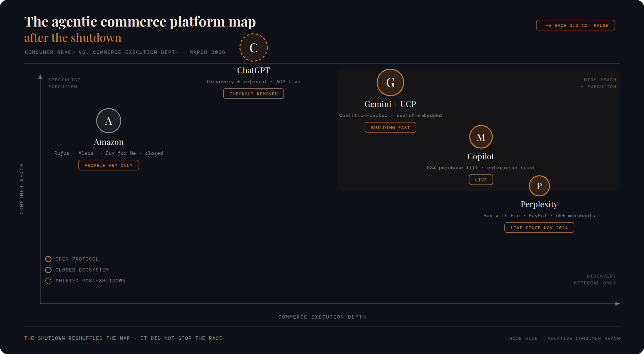This screenshot has width=644, height=354.
Task: Click the Discovery Referral Only quadrant label
Action: [x=595, y=280]
